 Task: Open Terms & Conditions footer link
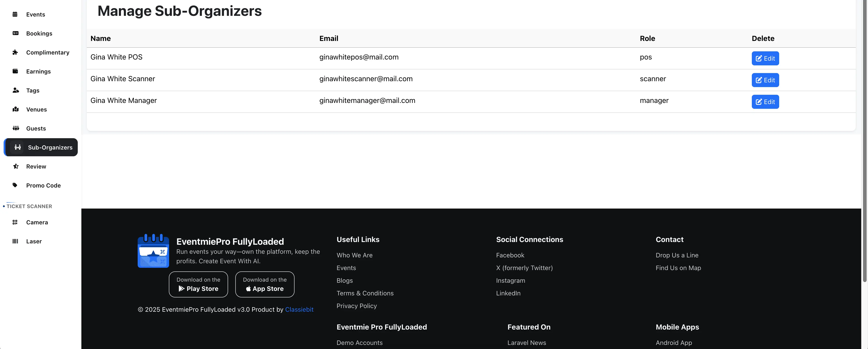pos(365,293)
